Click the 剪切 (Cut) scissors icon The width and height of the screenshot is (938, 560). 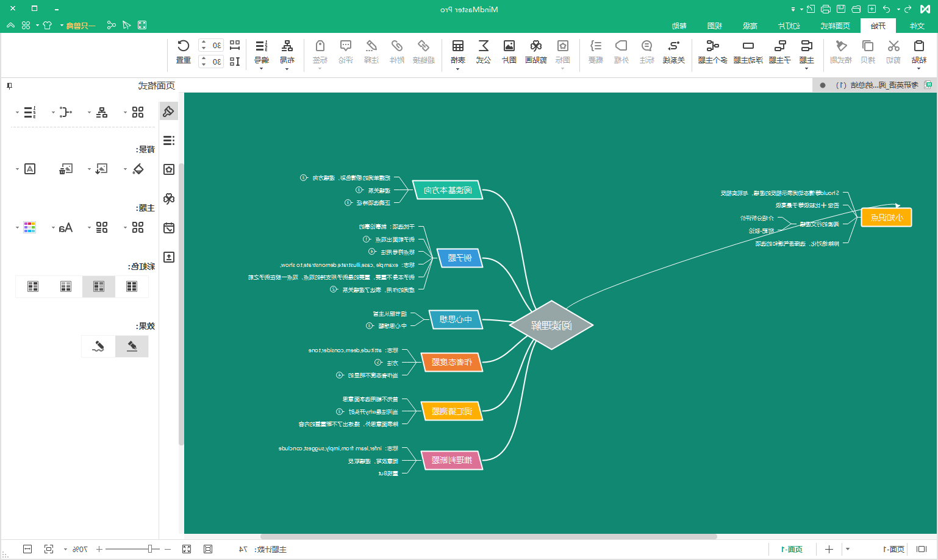pos(893,46)
